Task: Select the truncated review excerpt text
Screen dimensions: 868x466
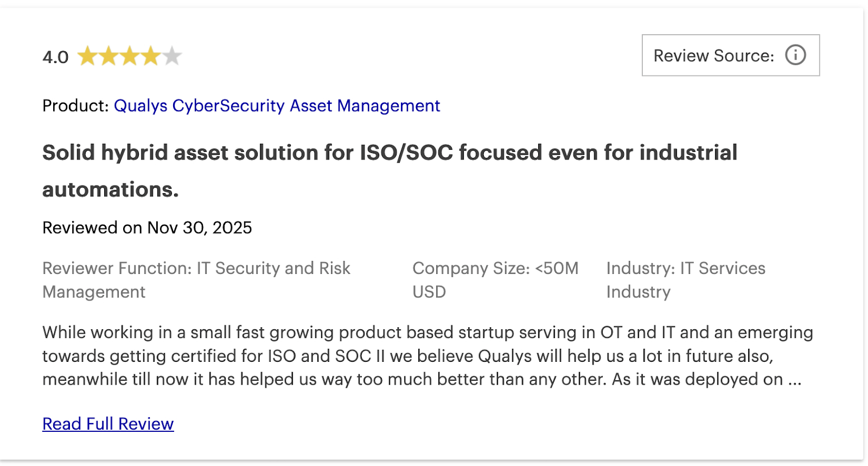Action: click(x=426, y=356)
